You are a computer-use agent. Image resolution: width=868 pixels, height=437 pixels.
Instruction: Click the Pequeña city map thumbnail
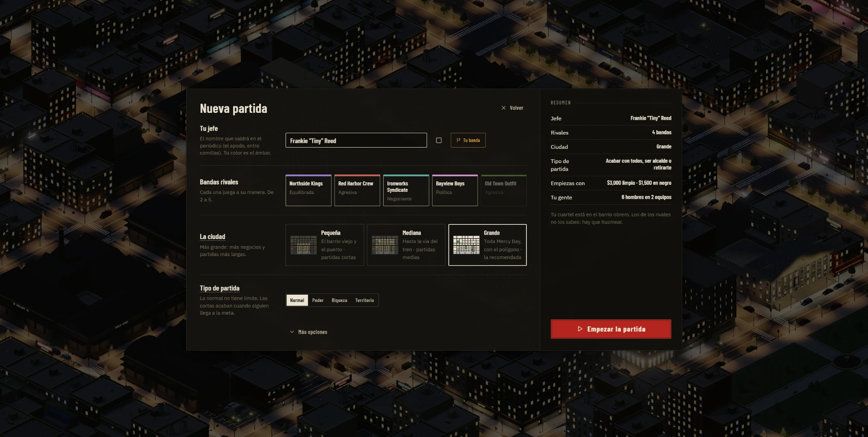[303, 245]
